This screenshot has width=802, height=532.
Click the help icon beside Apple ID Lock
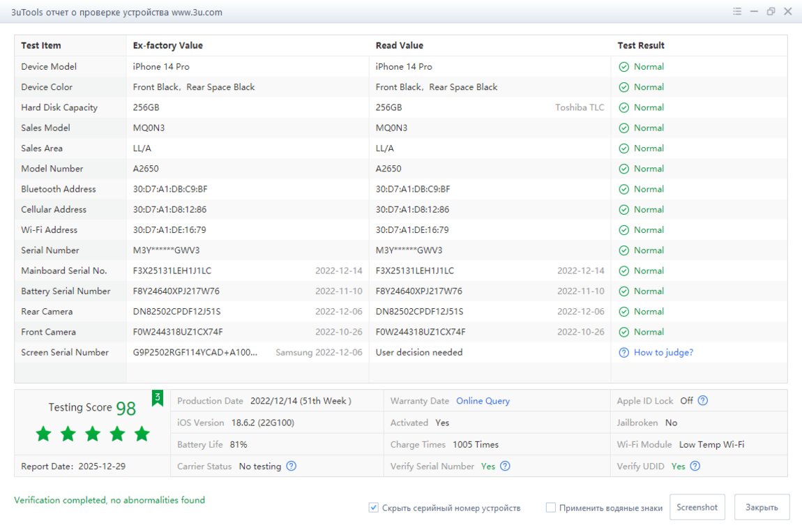point(703,401)
